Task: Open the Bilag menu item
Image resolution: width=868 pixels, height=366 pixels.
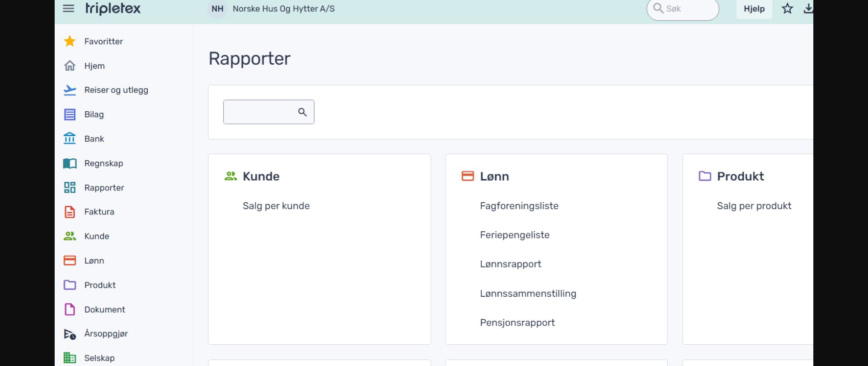Action: 94,114
